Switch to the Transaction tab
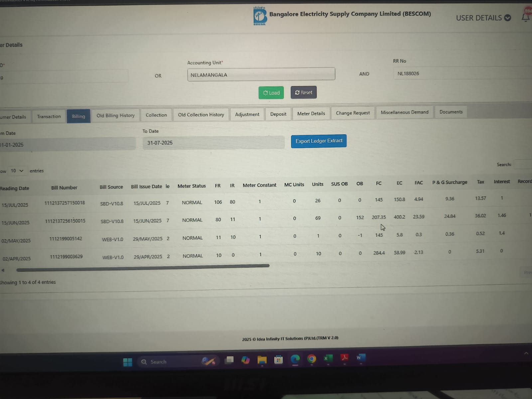The image size is (532, 399). pyautogui.click(x=49, y=116)
